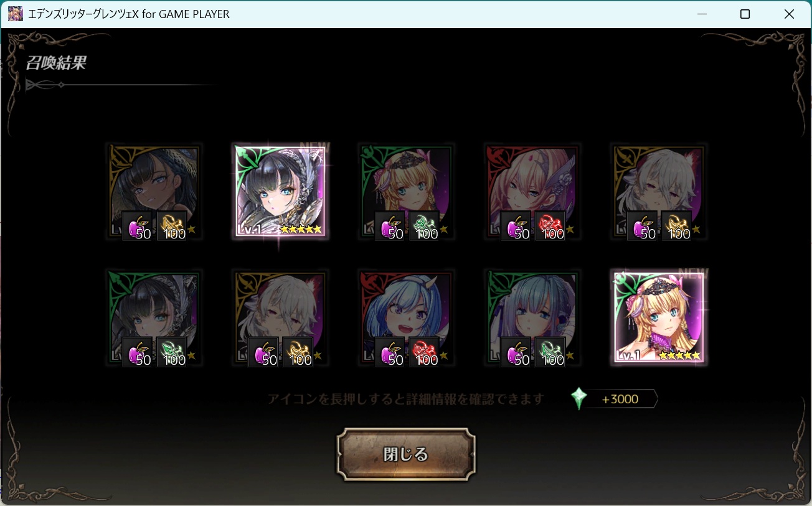Open the blue-haired horned character in bottom row

click(x=407, y=317)
